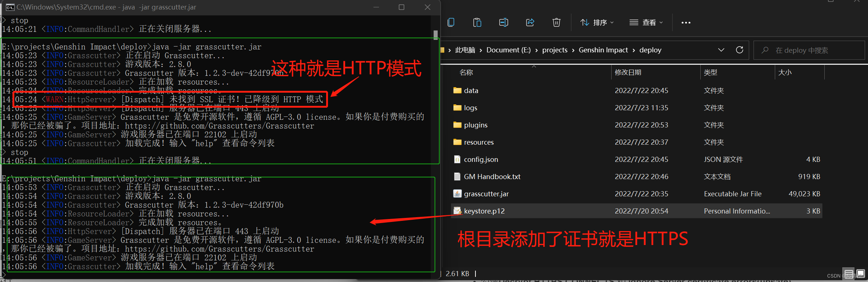Viewport: 868px width, 282px height.
Task: Sort by the 大小 column header
Action: (785, 73)
